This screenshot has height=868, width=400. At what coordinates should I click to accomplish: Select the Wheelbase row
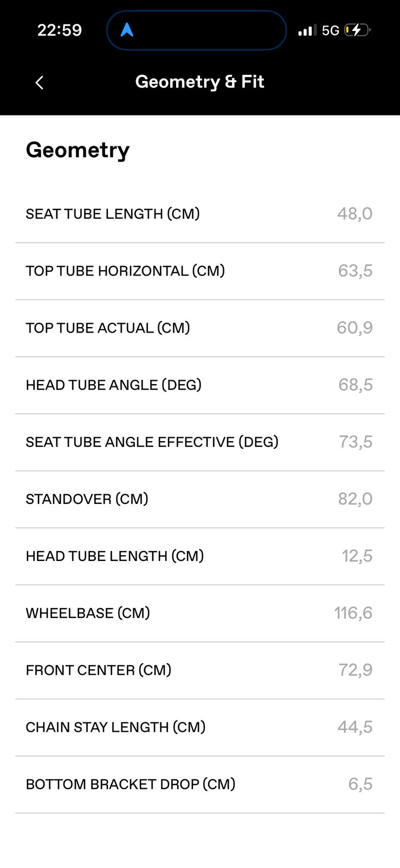click(200, 614)
